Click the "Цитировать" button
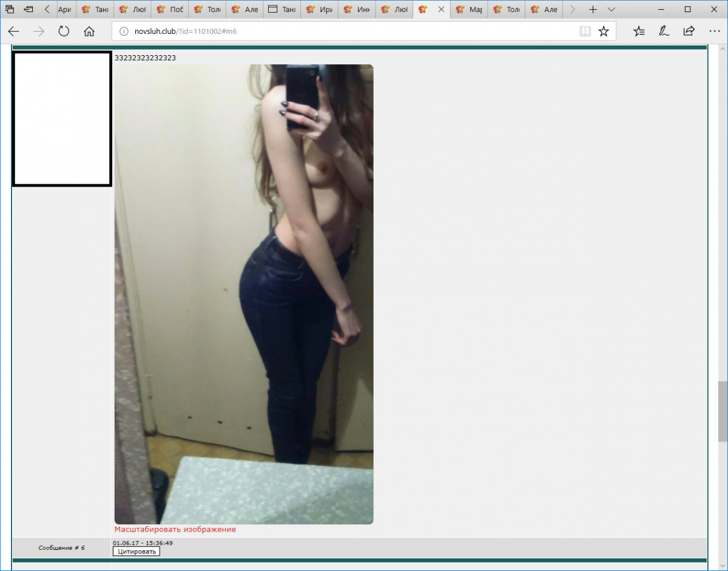The height and width of the screenshot is (571, 728). click(x=136, y=552)
